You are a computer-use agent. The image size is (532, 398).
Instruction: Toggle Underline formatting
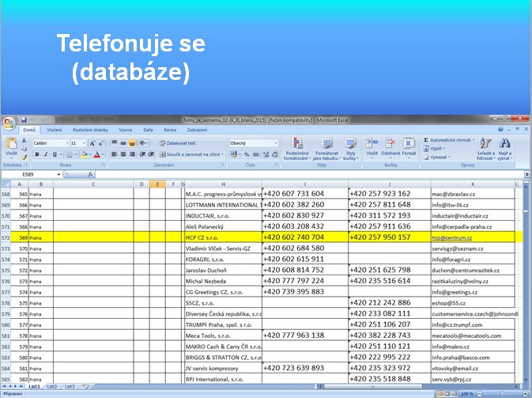coord(55,154)
